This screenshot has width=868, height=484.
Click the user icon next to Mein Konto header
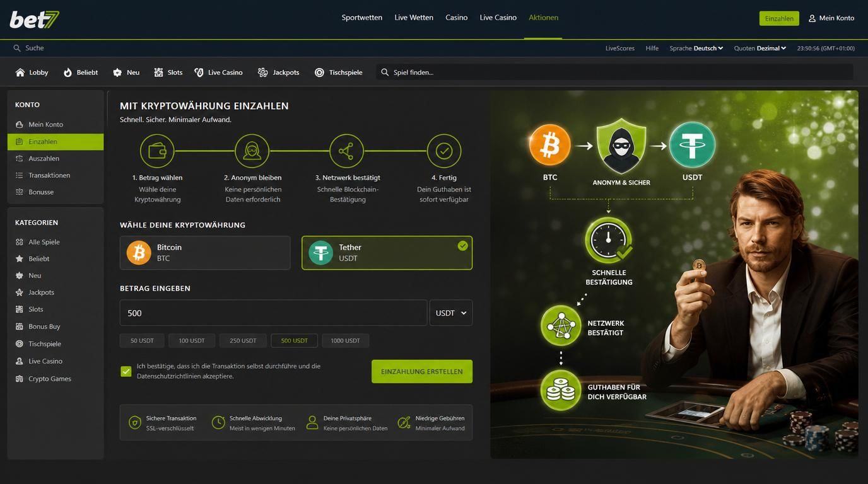[x=812, y=18]
